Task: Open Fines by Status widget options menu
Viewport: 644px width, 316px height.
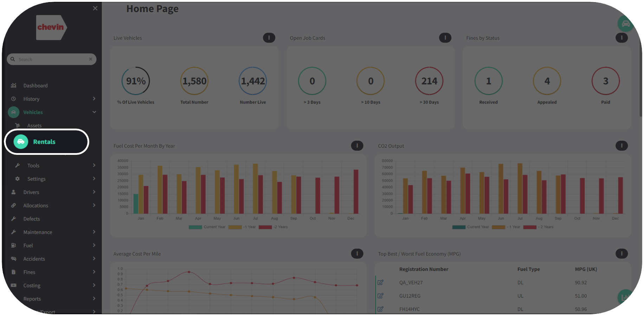Action: [622, 38]
